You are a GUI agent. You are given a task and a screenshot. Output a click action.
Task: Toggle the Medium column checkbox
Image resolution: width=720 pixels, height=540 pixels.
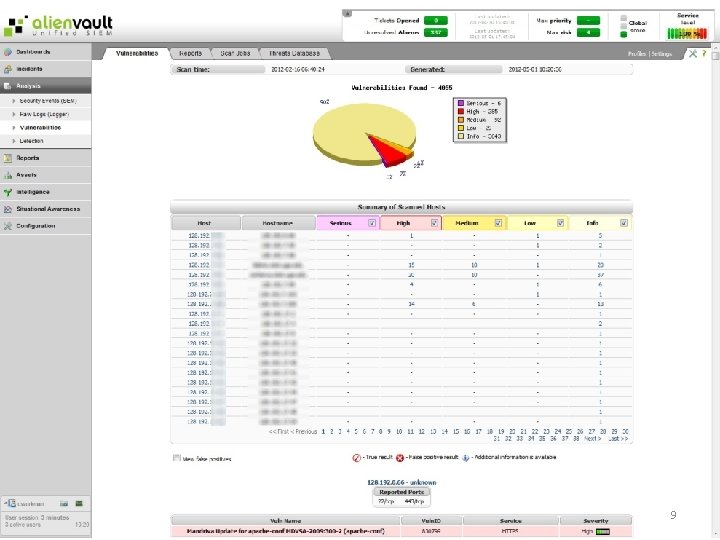click(x=498, y=223)
